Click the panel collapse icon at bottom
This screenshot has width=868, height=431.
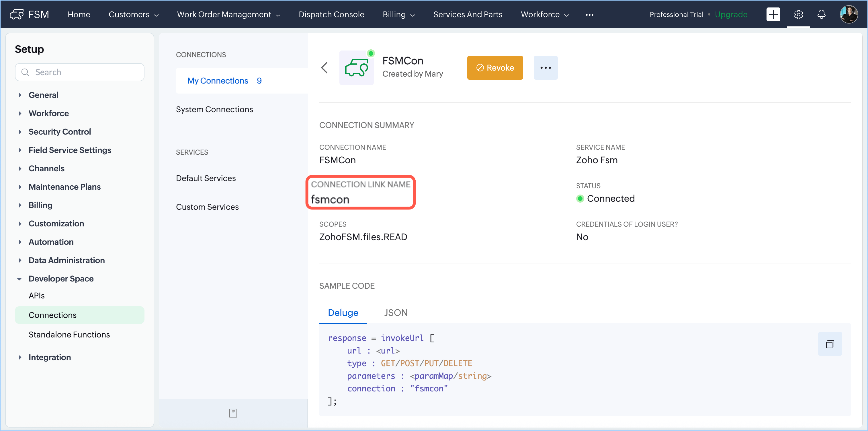click(233, 413)
